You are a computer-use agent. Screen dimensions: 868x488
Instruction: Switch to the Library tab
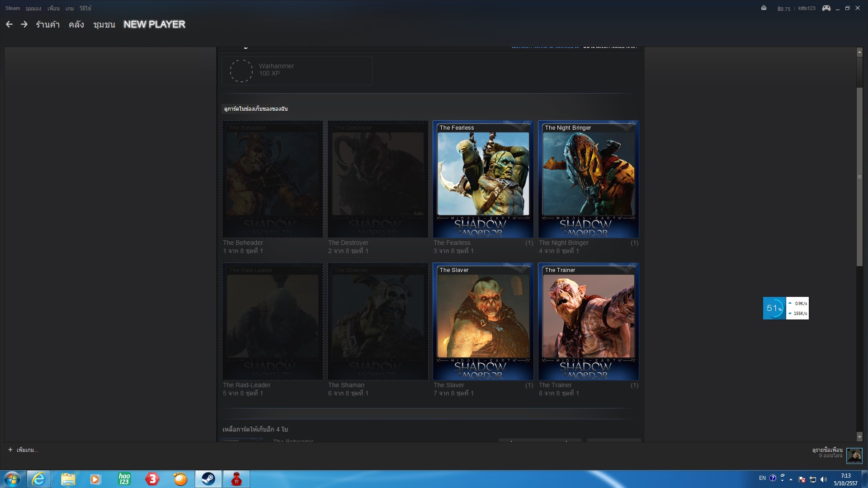point(76,24)
